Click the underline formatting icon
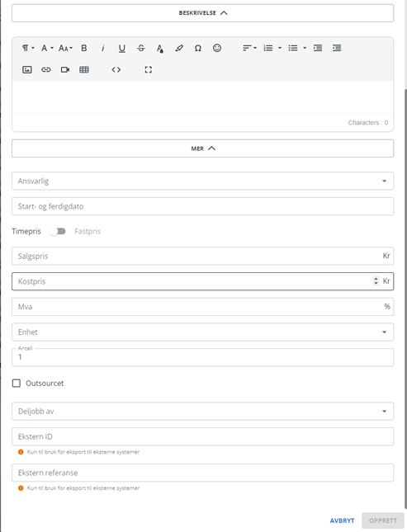This screenshot has height=532, width=407. coord(122,48)
